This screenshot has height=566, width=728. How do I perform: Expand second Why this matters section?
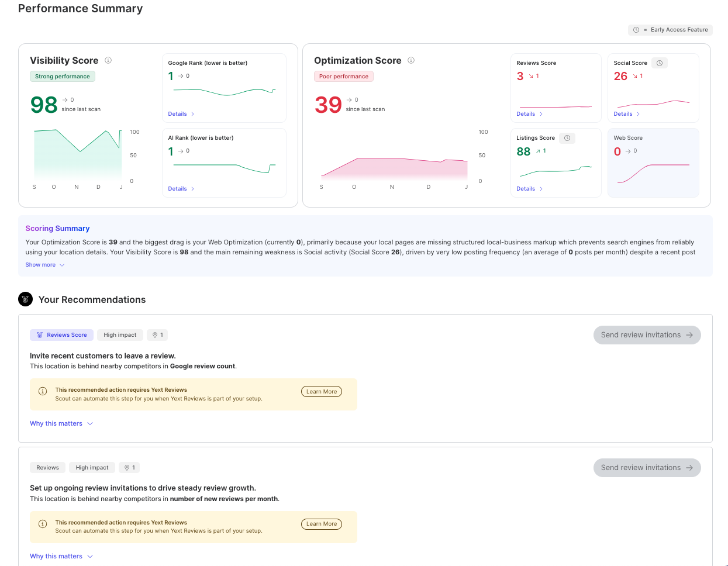[x=61, y=556]
